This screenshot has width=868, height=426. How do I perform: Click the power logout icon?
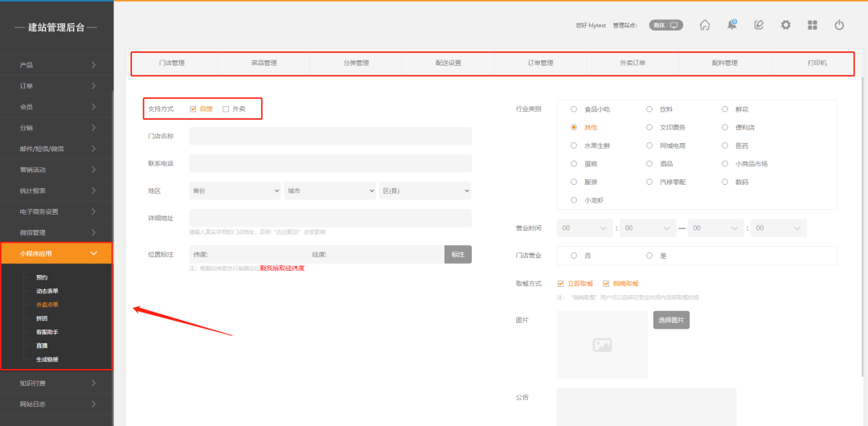(x=839, y=25)
